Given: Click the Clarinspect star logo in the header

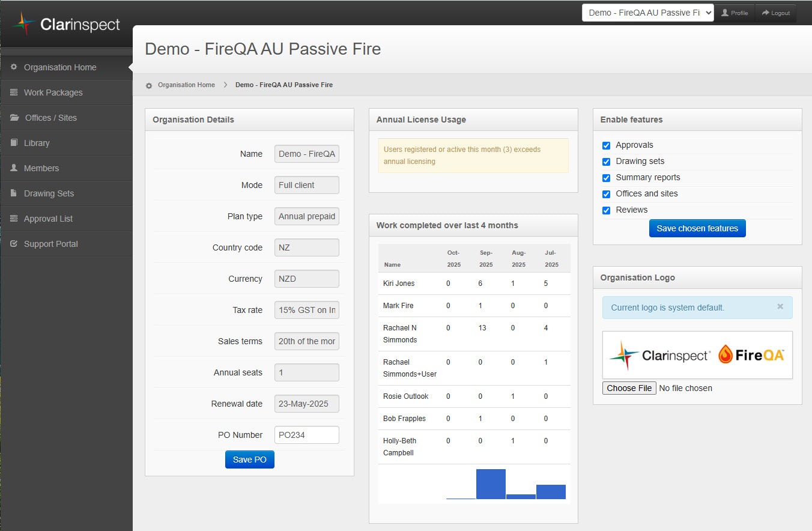Looking at the screenshot, I should [24, 24].
